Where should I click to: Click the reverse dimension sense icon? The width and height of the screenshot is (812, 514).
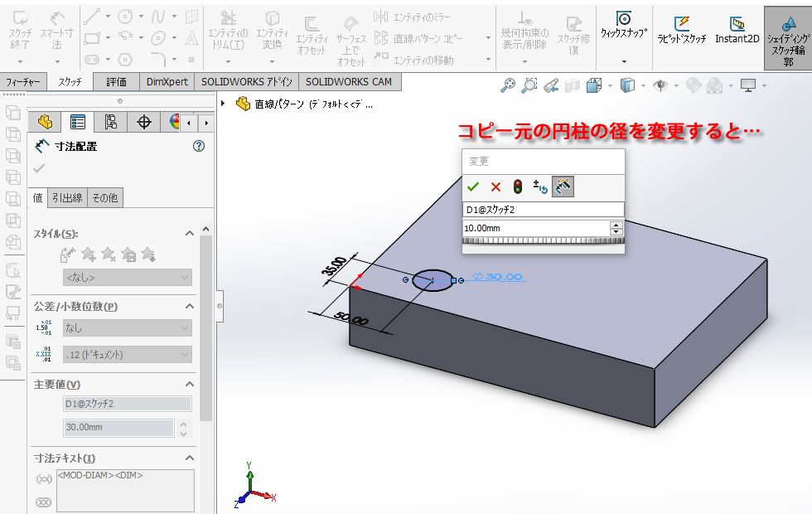[x=540, y=187]
